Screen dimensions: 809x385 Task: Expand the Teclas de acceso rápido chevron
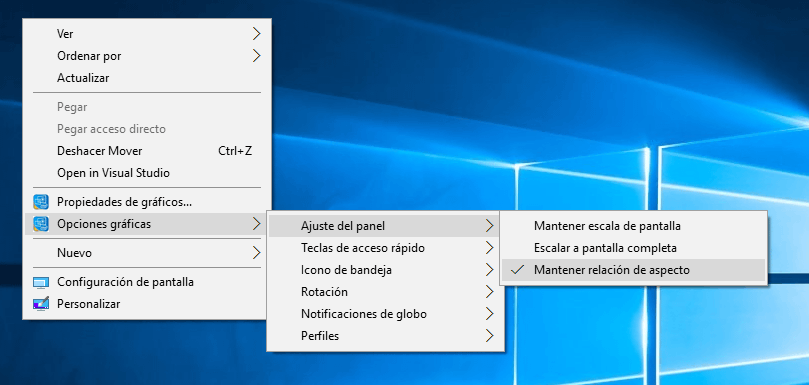point(489,248)
